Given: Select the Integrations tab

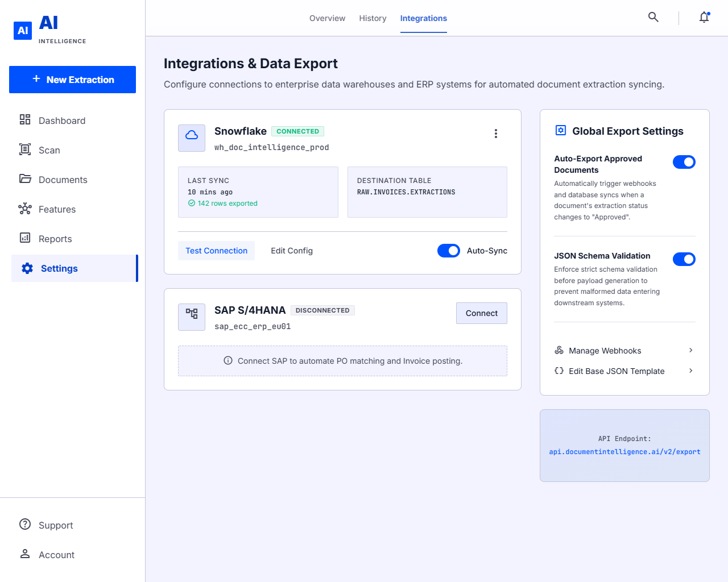Looking at the screenshot, I should [x=424, y=18].
